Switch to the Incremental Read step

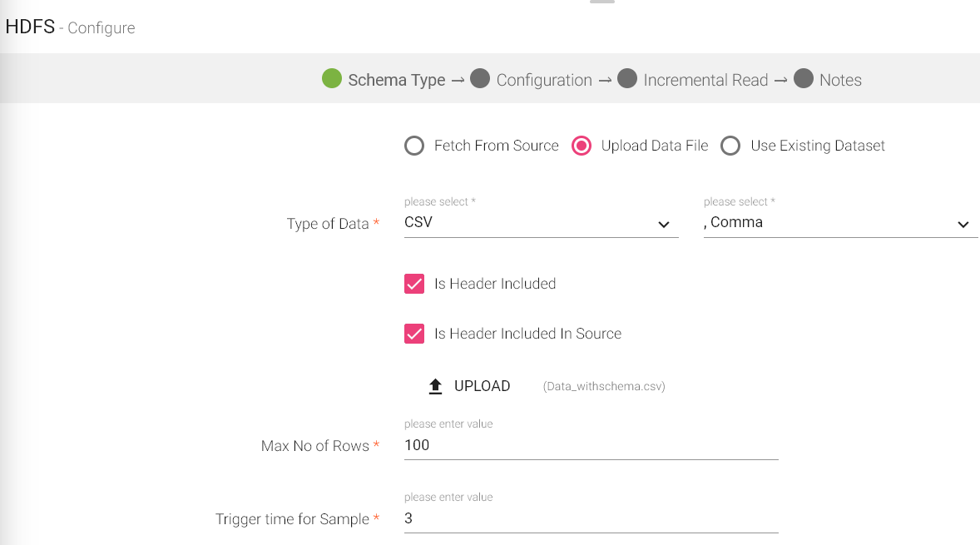(x=705, y=80)
